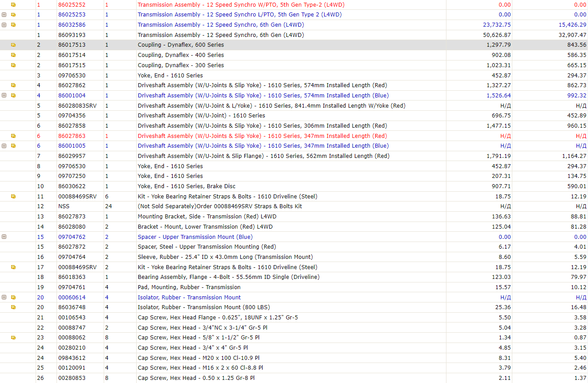This screenshot has width=588, height=383.
Task: Open the note icon for item 17 kit
Action: [13, 267]
